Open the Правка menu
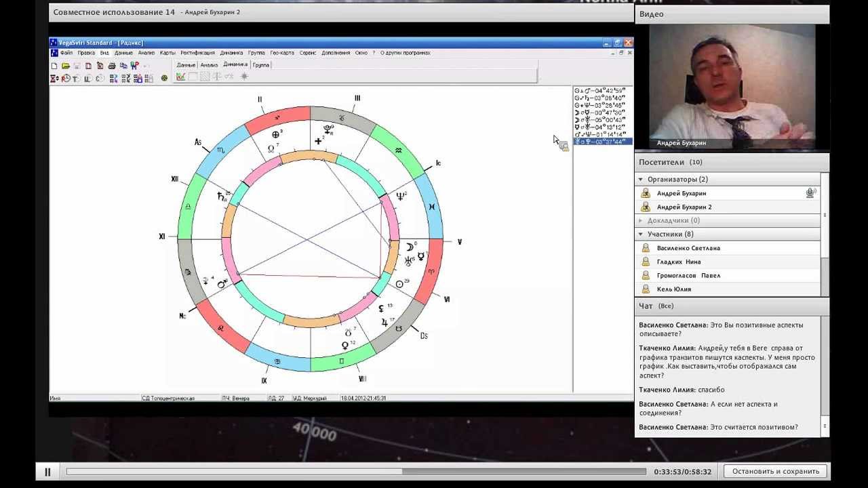This screenshot has width=868, height=488. (86, 53)
